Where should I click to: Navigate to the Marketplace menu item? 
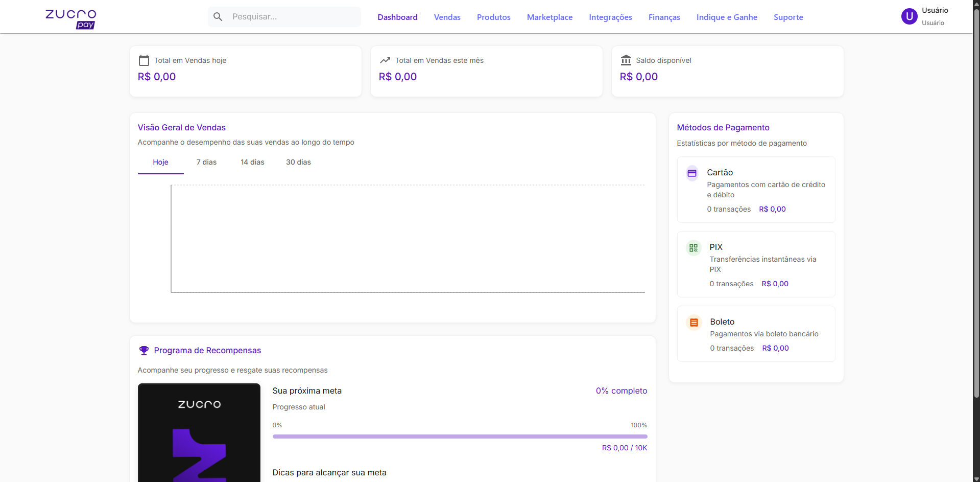pyautogui.click(x=549, y=17)
